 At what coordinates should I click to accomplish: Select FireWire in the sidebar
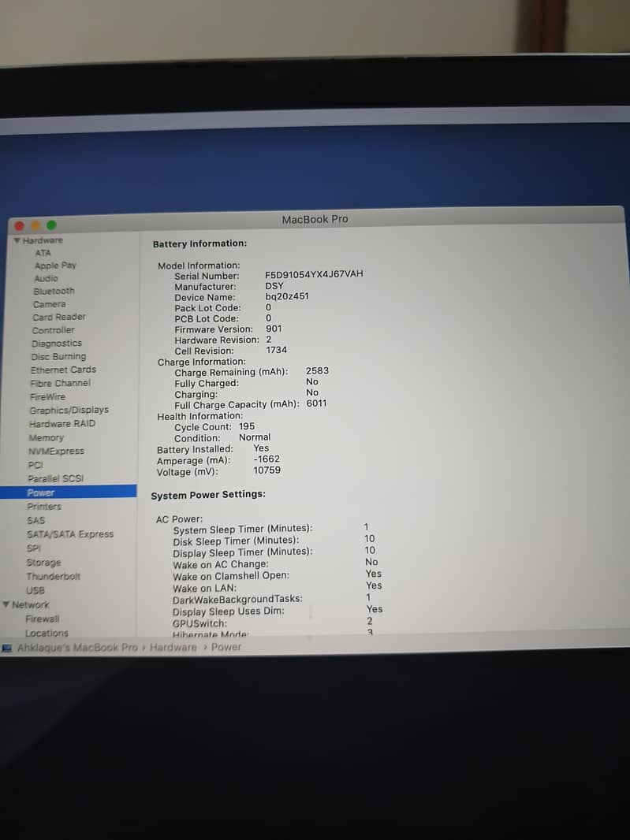click(48, 396)
